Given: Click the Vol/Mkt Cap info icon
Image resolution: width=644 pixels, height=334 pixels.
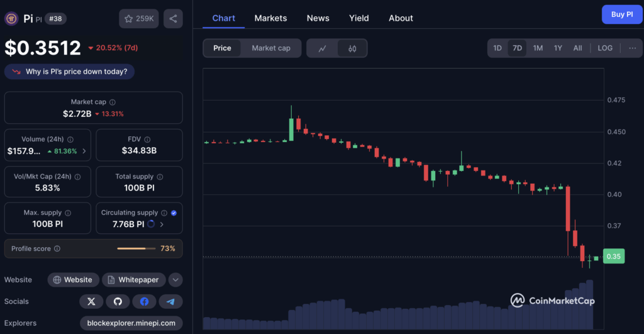Looking at the screenshot, I should click(77, 177).
